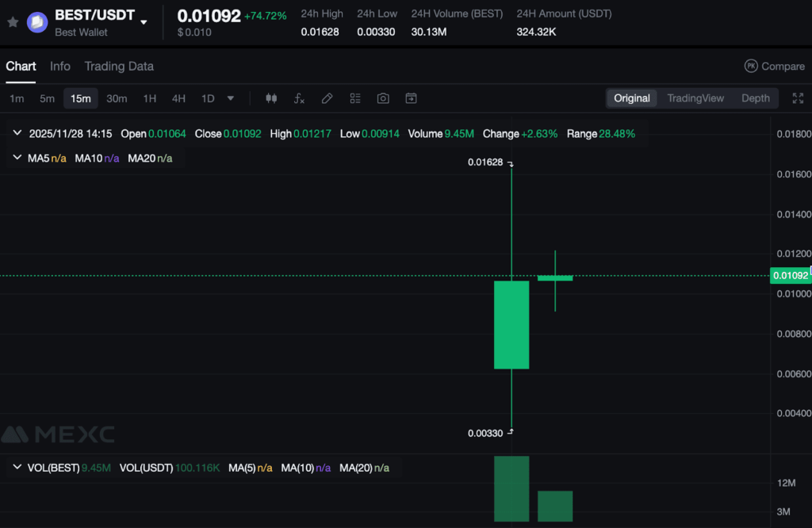Click the calendar/save icon in toolbar
Image resolution: width=812 pixels, height=528 pixels.
coord(411,98)
